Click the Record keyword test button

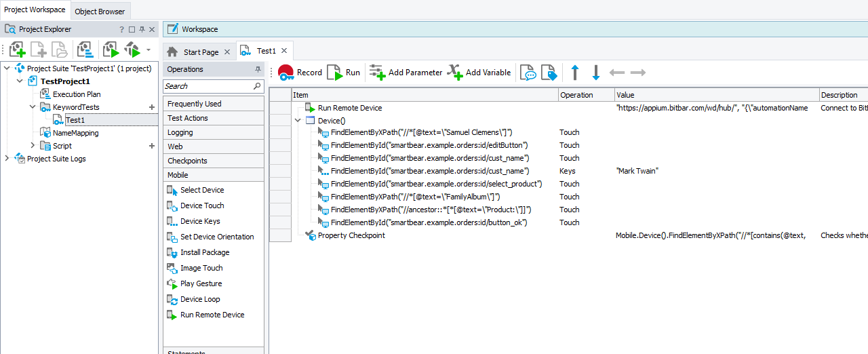[300, 73]
